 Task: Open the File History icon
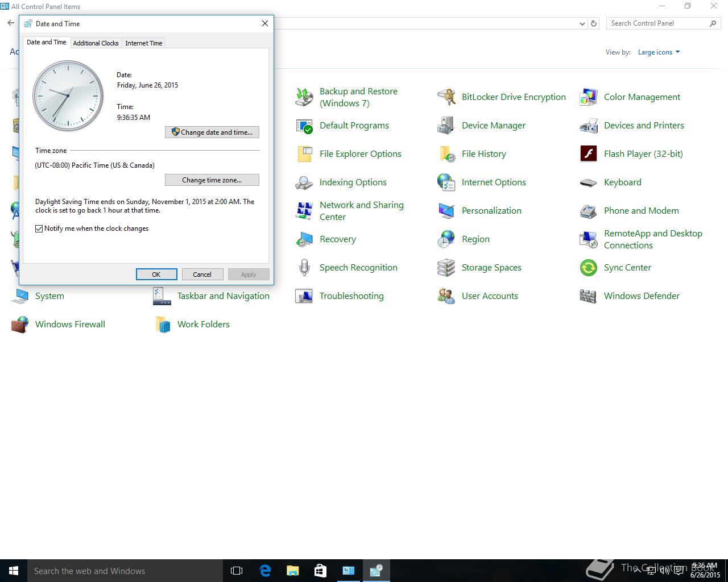pos(446,154)
